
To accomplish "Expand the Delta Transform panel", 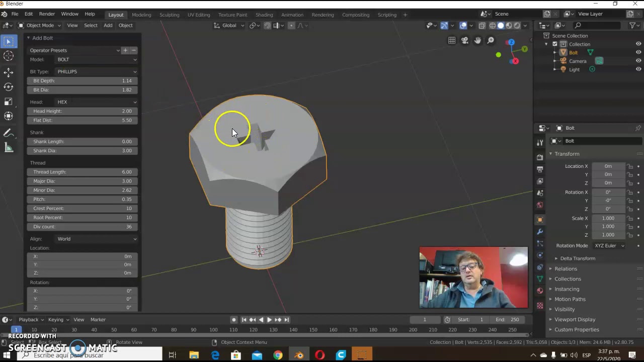I will [x=578, y=258].
